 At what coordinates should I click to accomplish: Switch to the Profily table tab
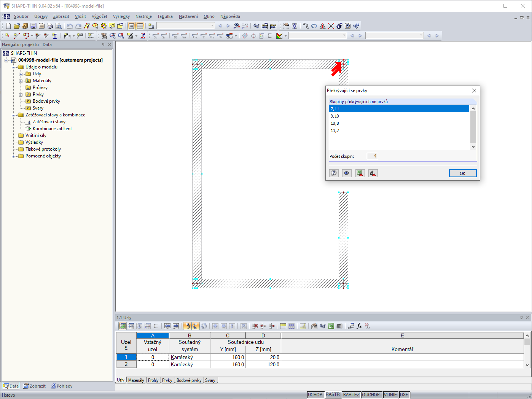[153, 380]
